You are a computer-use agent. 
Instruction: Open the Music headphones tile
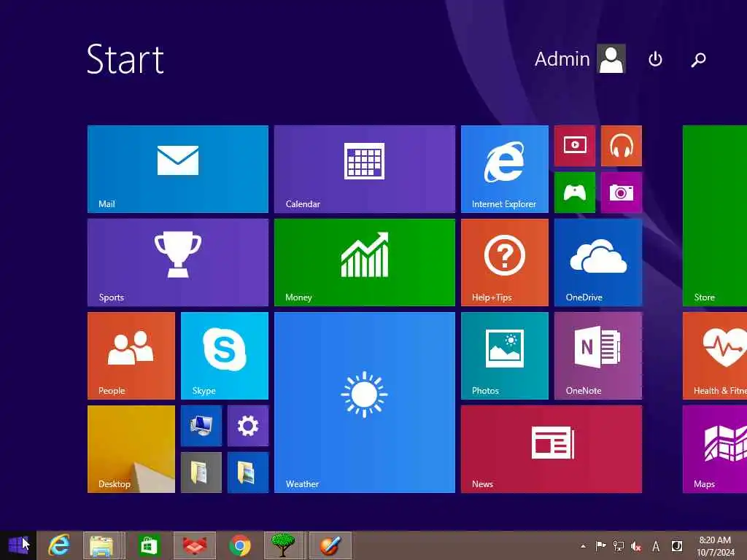(x=622, y=146)
